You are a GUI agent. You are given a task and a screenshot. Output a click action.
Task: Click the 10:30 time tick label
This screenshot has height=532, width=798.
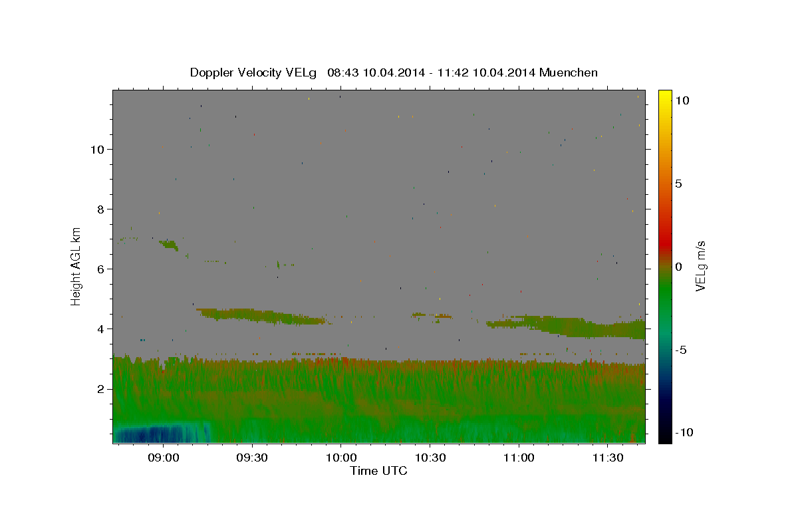[x=429, y=458]
